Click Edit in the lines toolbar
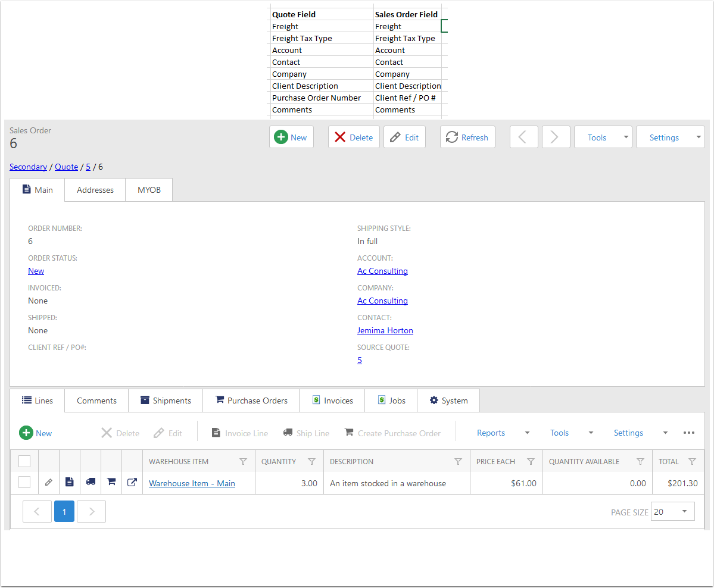 (168, 433)
